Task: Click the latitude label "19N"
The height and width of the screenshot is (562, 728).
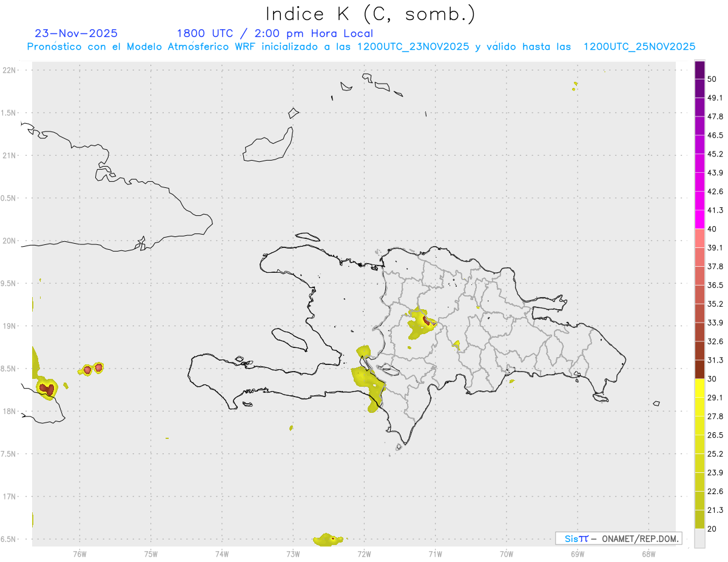Action: point(10,326)
